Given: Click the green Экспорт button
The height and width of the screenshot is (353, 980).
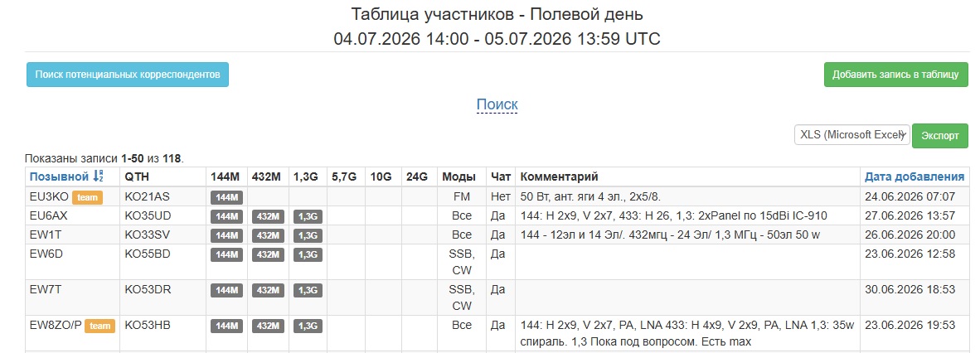Looking at the screenshot, I should point(940,136).
